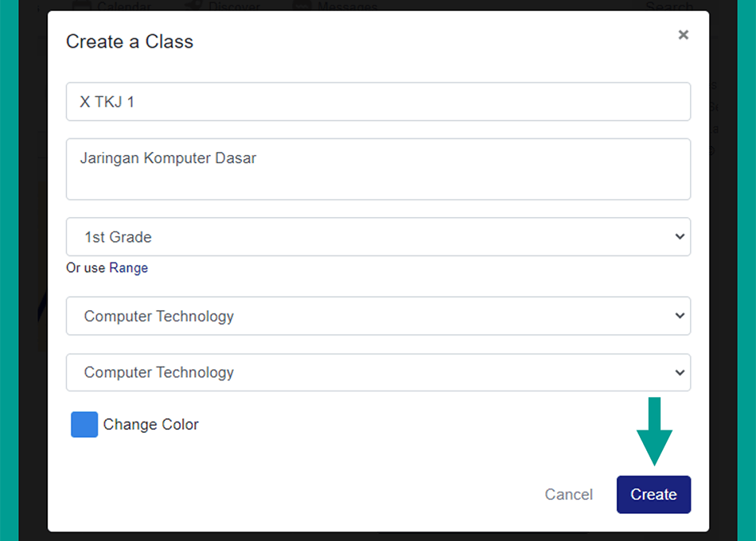This screenshot has height=541, width=756.
Task: Click the calendar icon next to Calendar
Action: (x=81, y=6)
